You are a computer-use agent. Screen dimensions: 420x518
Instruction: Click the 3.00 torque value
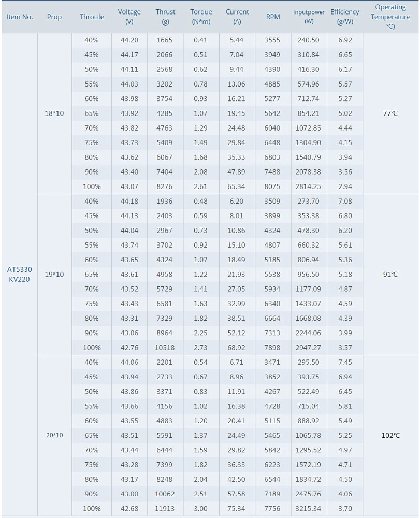point(200,509)
